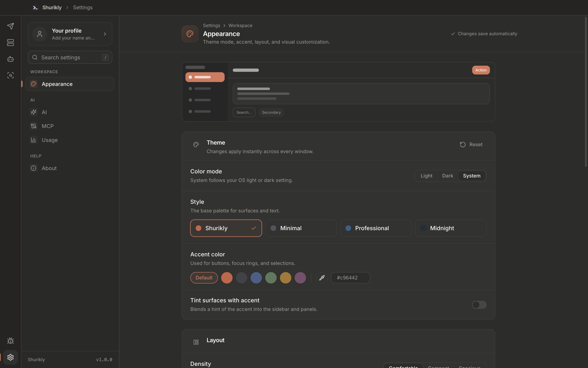Viewport: 588px width, 368px height.
Task: Click the magnifier icon in Search settings
Action: (35, 57)
